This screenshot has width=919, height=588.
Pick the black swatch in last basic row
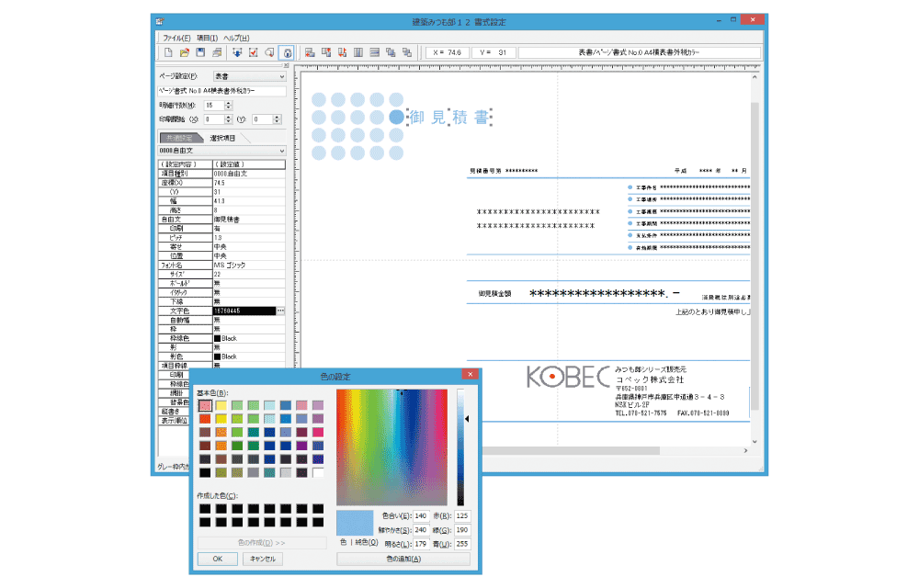[205, 472]
